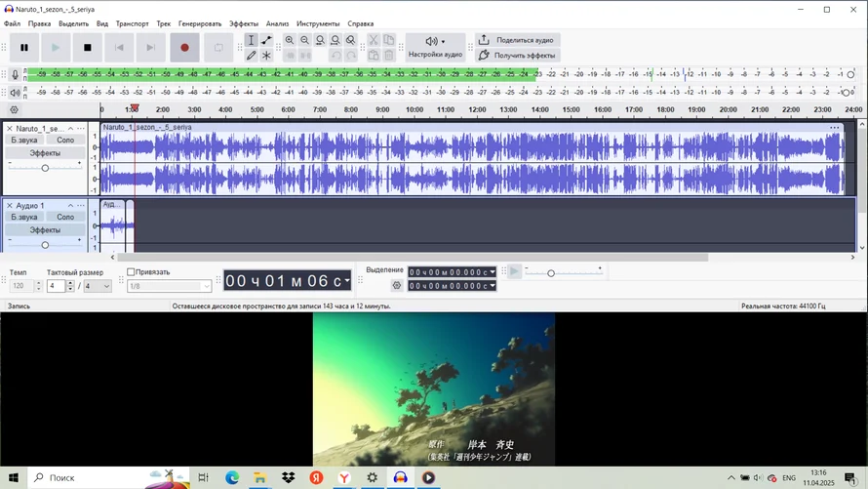Open selection start time format dropdown
The height and width of the screenshot is (489, 868).
pyautogui.click(x=493, y=272)
